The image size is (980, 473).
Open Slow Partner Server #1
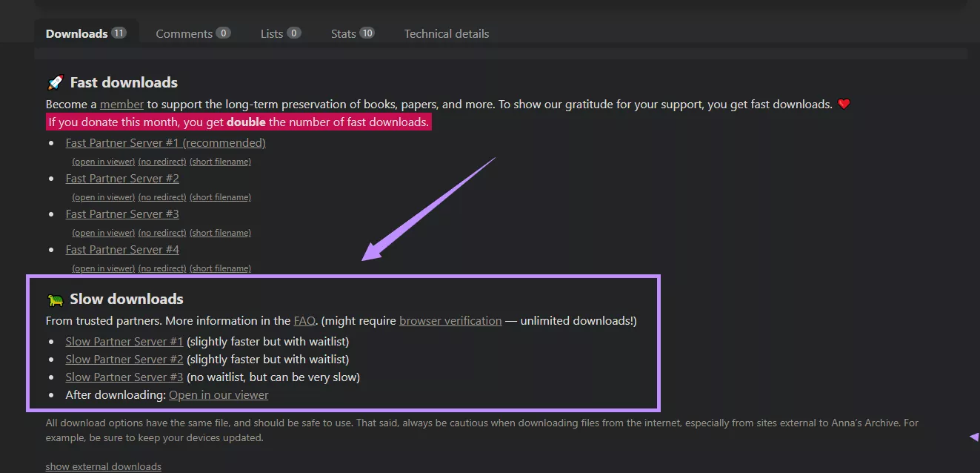(124, 341)
